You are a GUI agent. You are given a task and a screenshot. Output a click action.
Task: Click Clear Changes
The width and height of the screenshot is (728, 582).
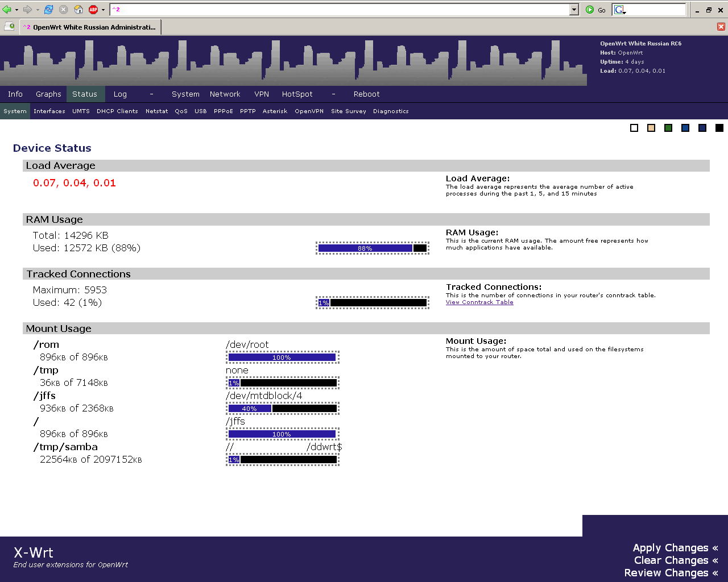pos(676,560)
